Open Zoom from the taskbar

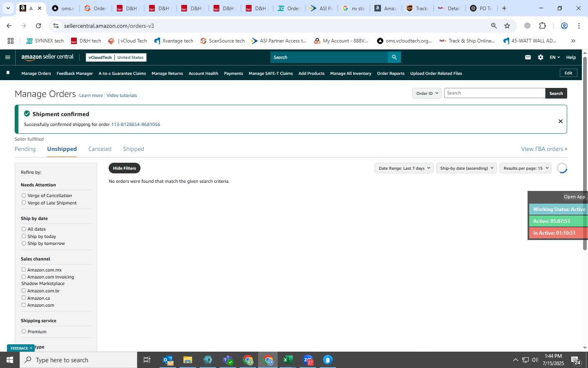(308, 360)
